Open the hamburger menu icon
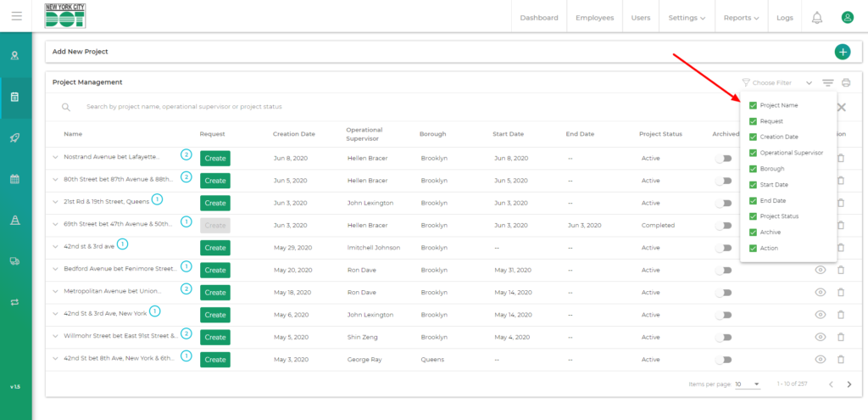This screenshot has width=868, height=420. point(16,16)
